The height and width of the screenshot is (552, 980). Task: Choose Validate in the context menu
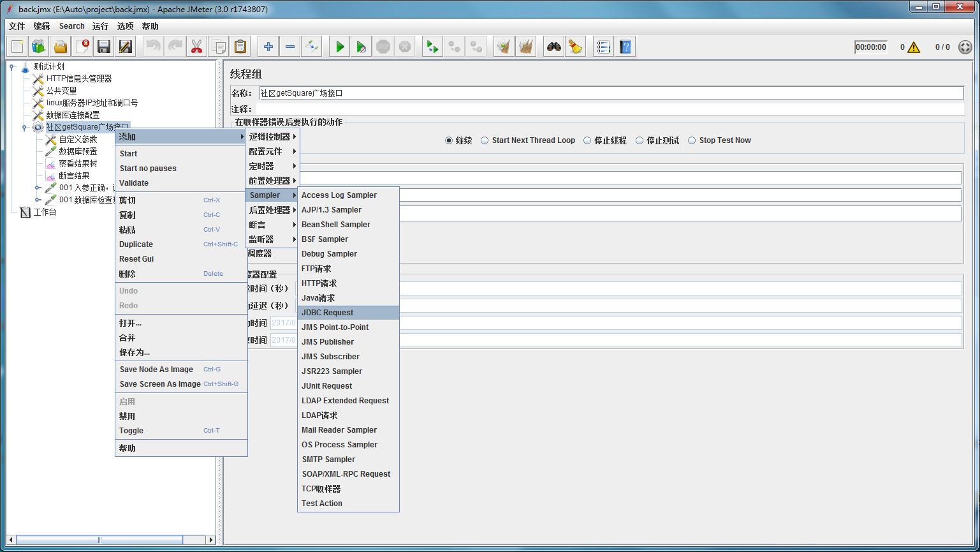point(181,183)
